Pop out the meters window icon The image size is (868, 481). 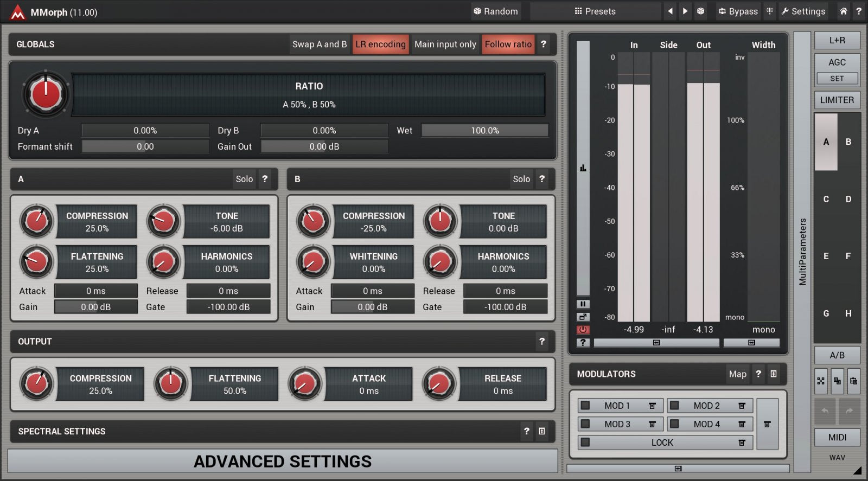point(583,317)
